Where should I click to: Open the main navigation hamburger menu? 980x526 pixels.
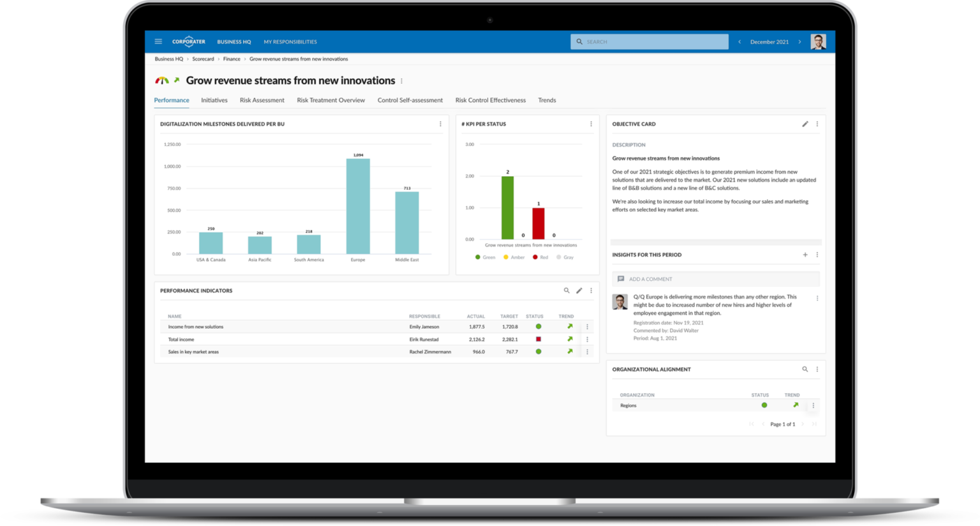pyautogui.click(x=158, y=41)
